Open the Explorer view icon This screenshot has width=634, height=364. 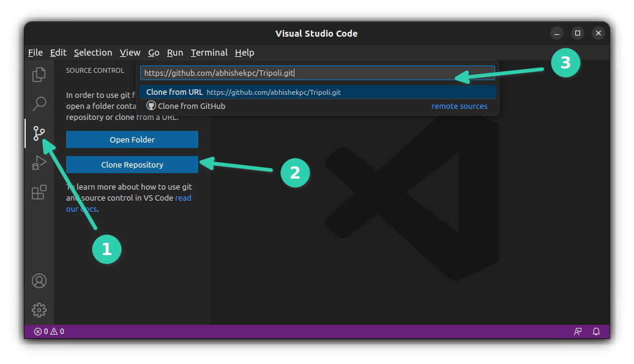pos(39,74)
